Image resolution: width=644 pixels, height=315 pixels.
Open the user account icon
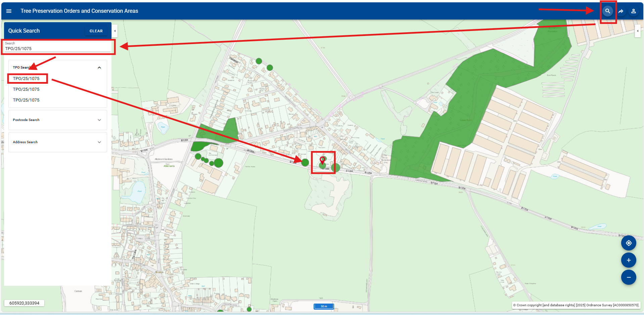[x=634, y=11]
